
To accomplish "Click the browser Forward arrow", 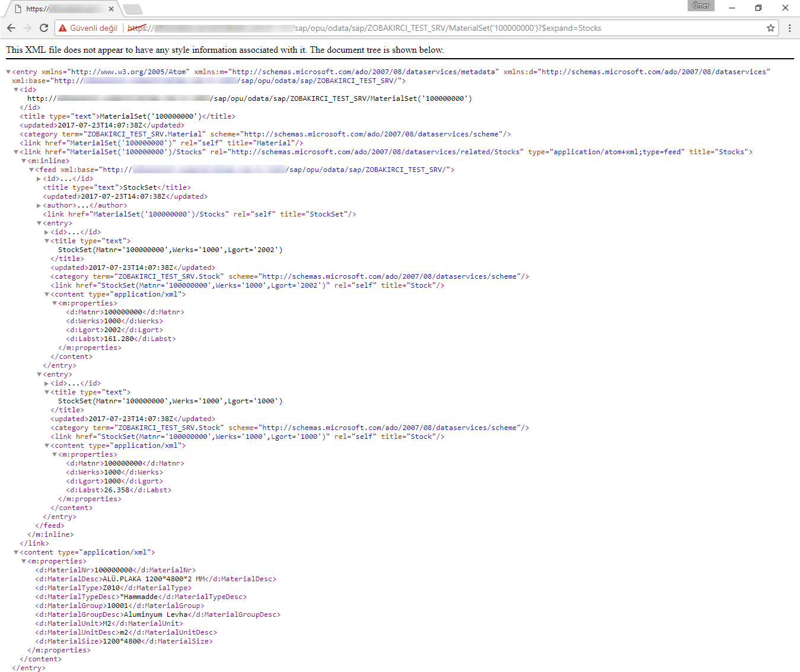I will 27,28.
